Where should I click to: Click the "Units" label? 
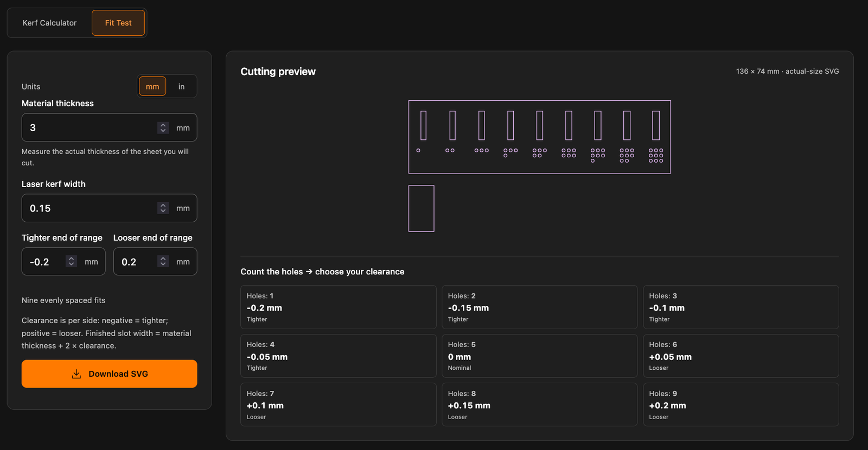31,87
